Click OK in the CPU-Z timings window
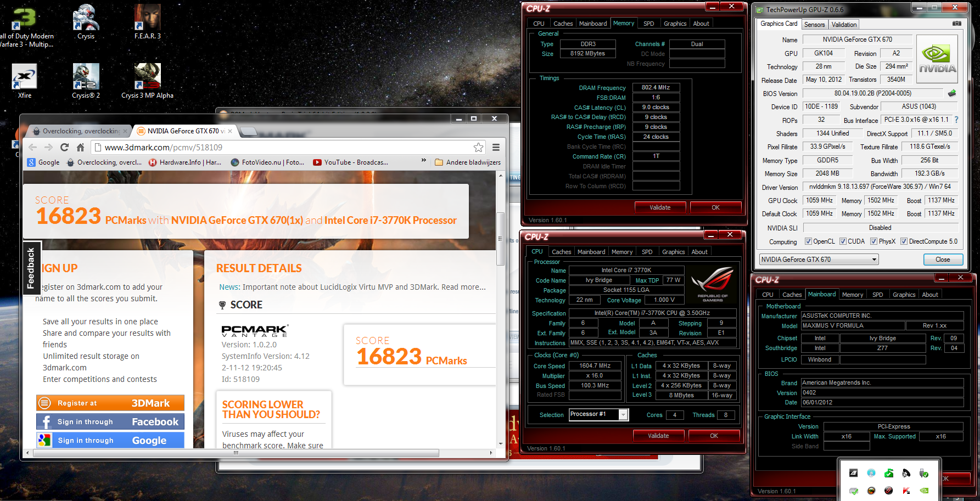Screen dimensions: 980x501 tap(715, 207)
